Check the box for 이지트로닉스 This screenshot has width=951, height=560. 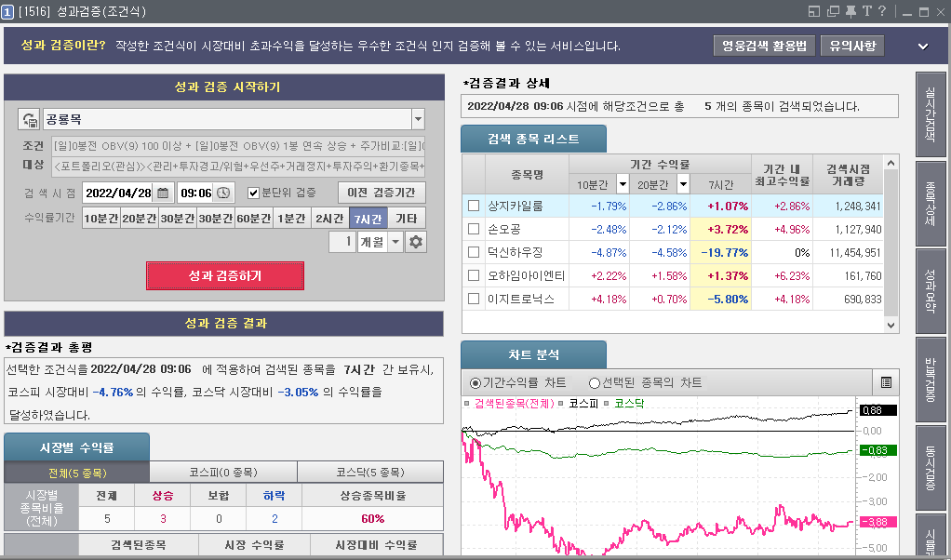(474, 299)
